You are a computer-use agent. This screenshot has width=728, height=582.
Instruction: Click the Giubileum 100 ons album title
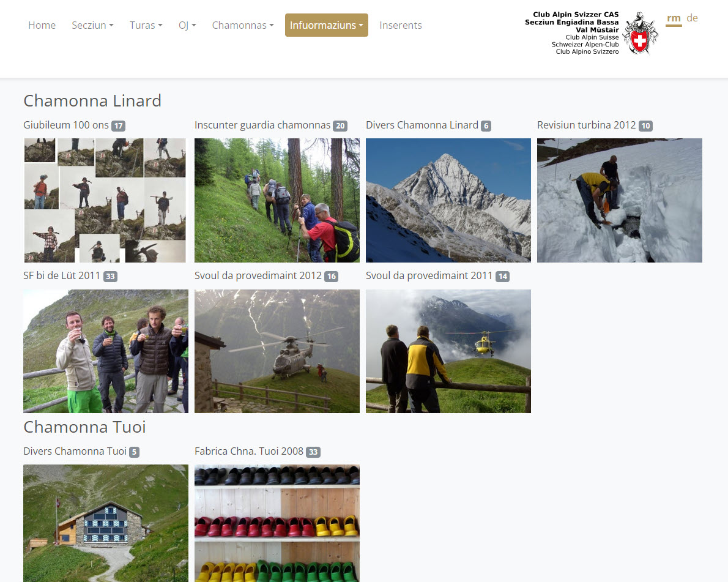(x=66, y=125)
